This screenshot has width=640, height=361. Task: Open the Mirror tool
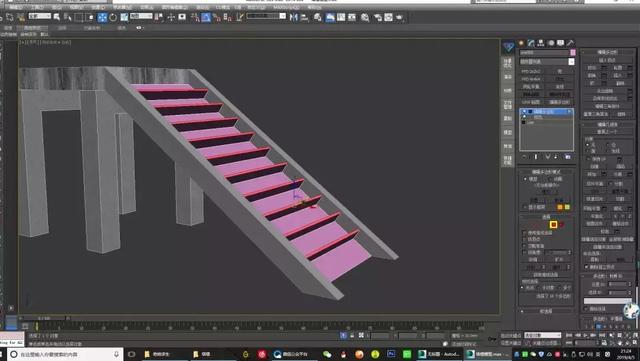point(293,17)
